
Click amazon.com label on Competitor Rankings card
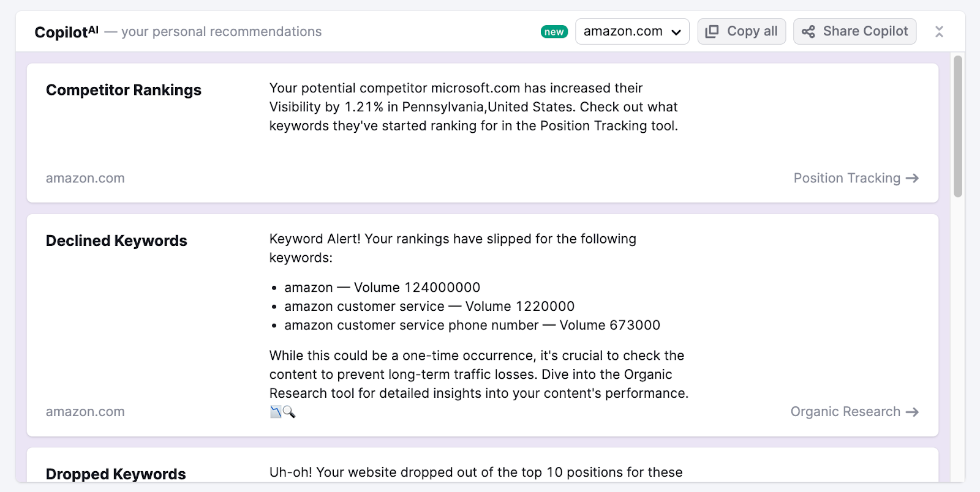point(85,178)
